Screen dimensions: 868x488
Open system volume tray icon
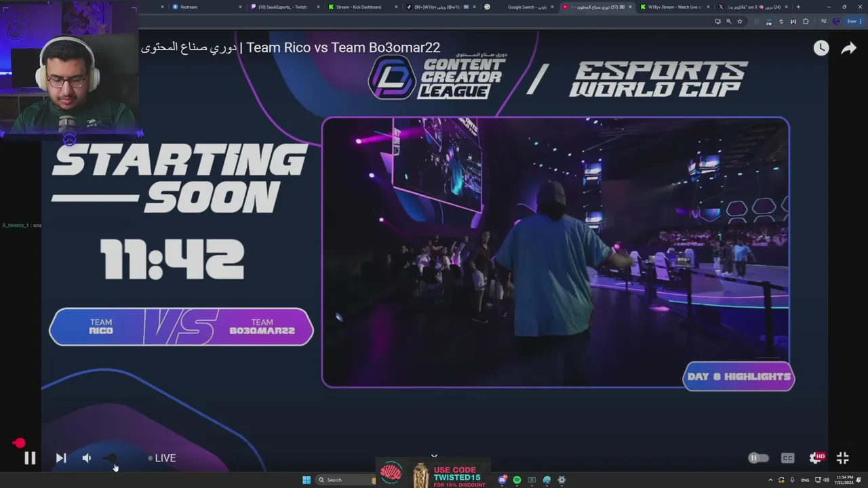pos(826,480)
